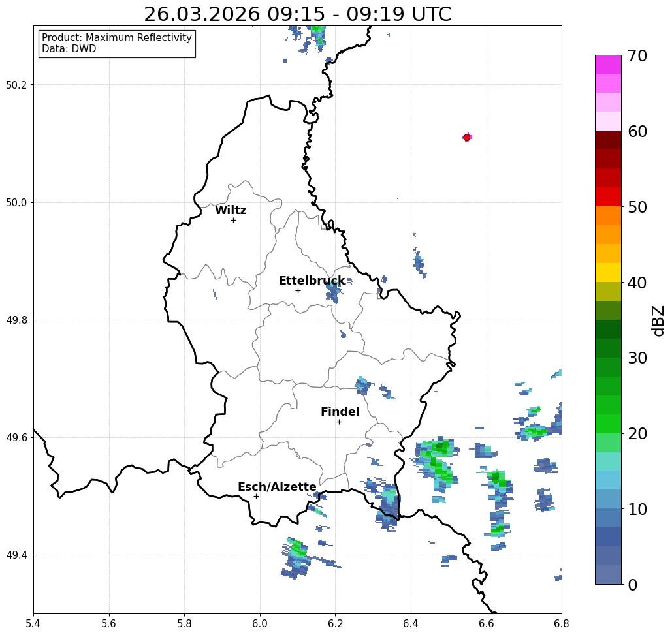Viewport: 672px width, 635px height.
Task: Click the latitude axis label 49.8
Action: 16,320
